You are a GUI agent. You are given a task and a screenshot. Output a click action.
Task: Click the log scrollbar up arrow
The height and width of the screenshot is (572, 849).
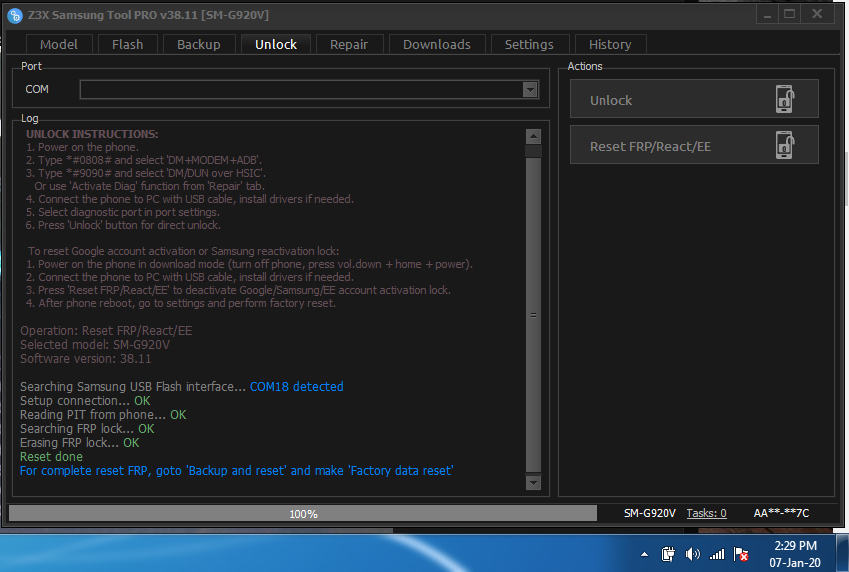coord(533,136)
